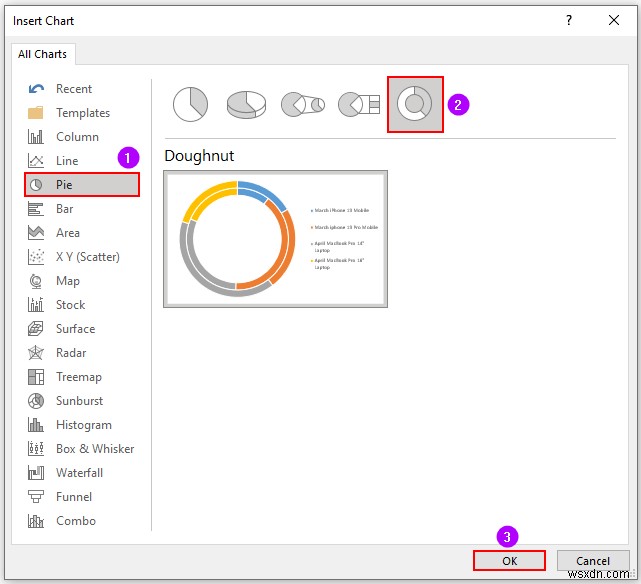The height and width of the screenshot is (584, 641).
Task: Choose the Combo category label
Action: (76, 521)
